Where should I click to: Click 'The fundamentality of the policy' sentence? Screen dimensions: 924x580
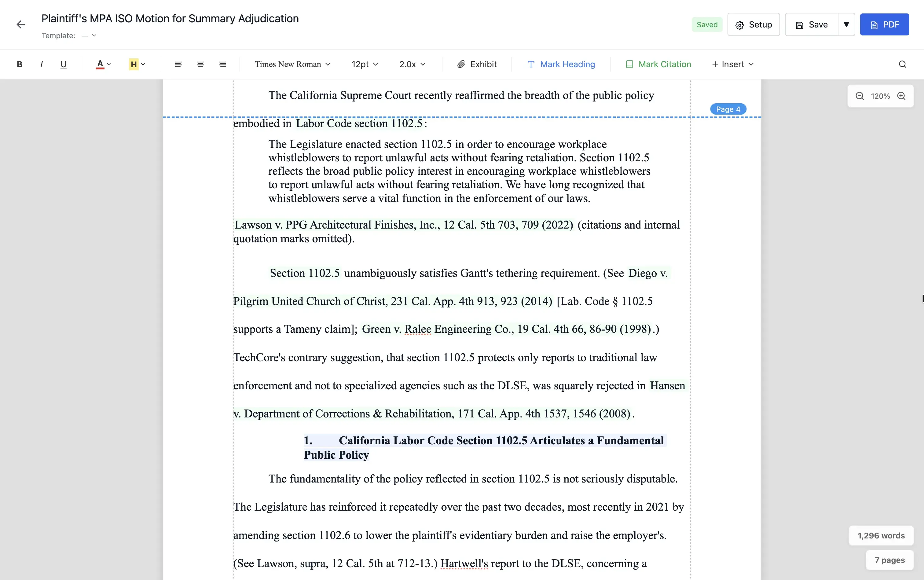pyautogui.click(x=473, y=479)
